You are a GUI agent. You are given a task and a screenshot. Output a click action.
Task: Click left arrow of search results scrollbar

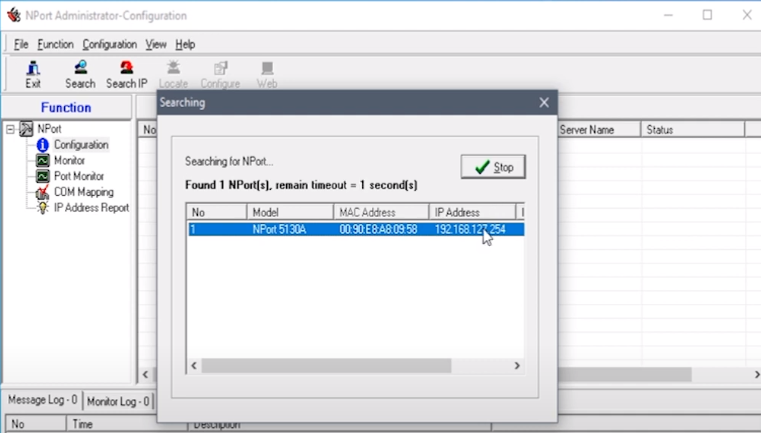(194, 366)
